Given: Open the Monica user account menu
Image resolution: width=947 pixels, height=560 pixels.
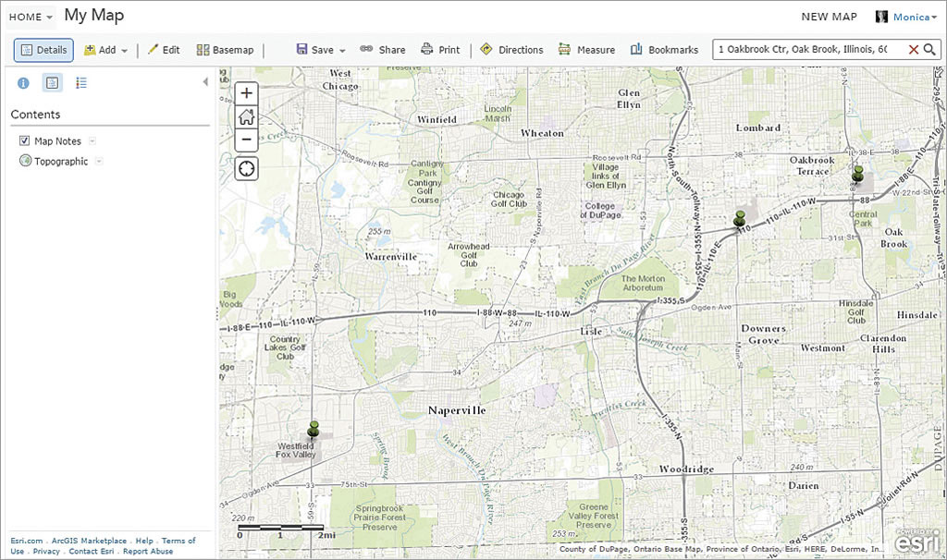Looking at the screenshot, I should pyautogui.click(x=915, y=17).
